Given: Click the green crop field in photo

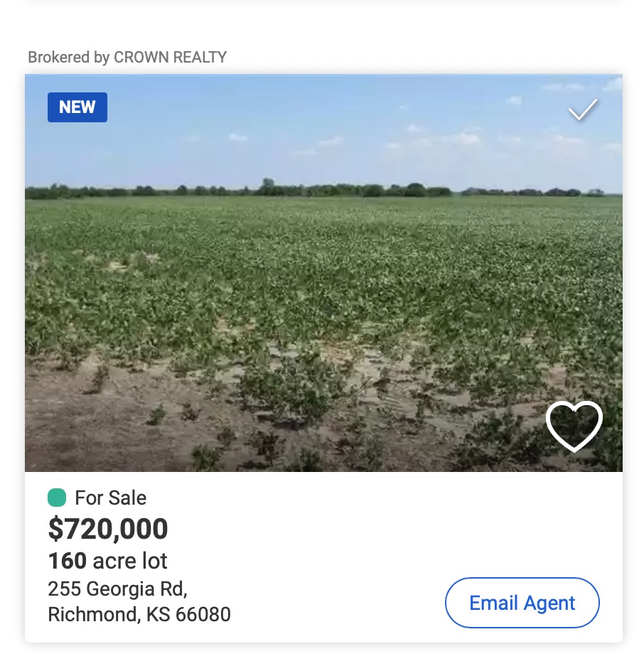Looking at the screenshot, I should (x=355, y=270).
